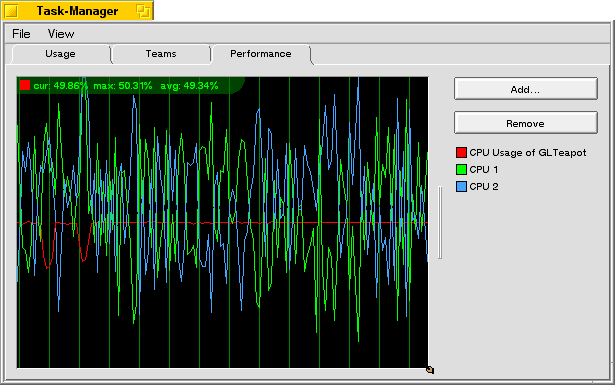Select the CPU 2 legend label
The width and height of the screenshot is (615, 385).
tap(484, 186)
